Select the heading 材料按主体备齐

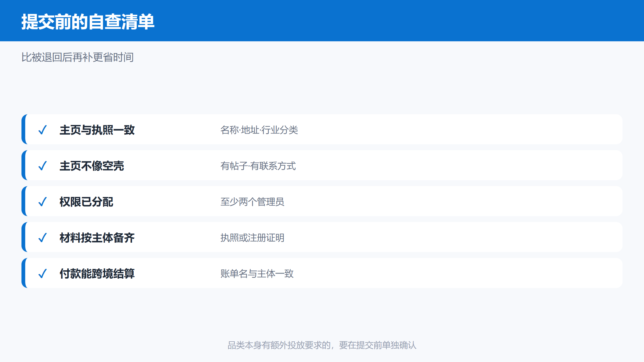pyautogui.click(x=97, y=238)
